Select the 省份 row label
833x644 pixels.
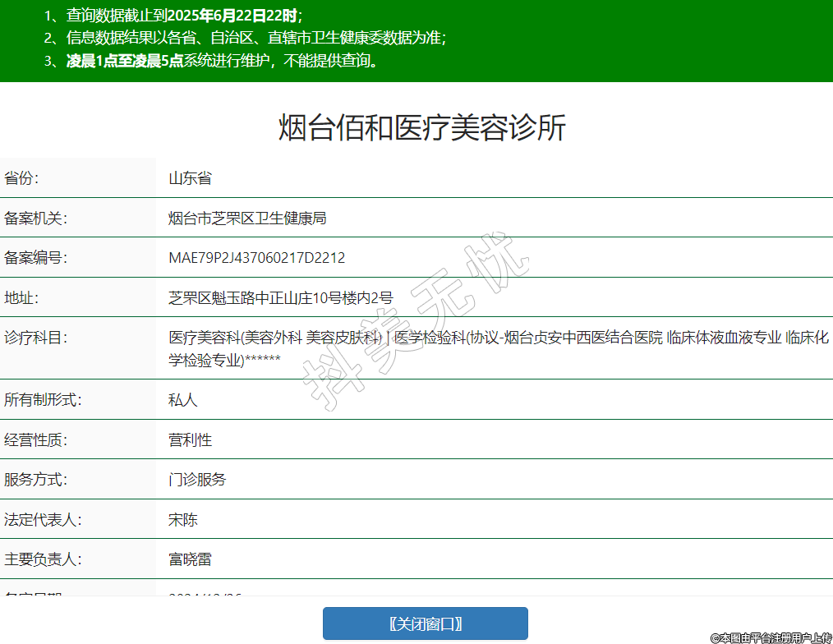coord(22,178)
